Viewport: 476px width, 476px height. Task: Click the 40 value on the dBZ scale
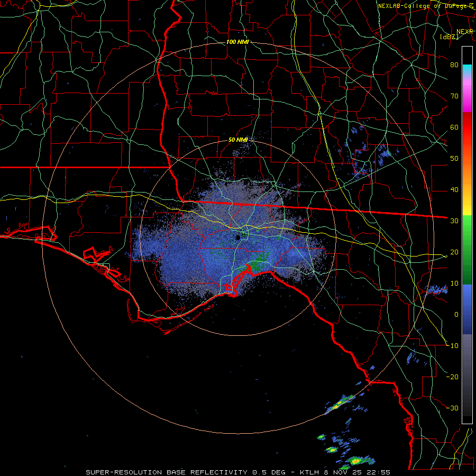pos(454,190)
